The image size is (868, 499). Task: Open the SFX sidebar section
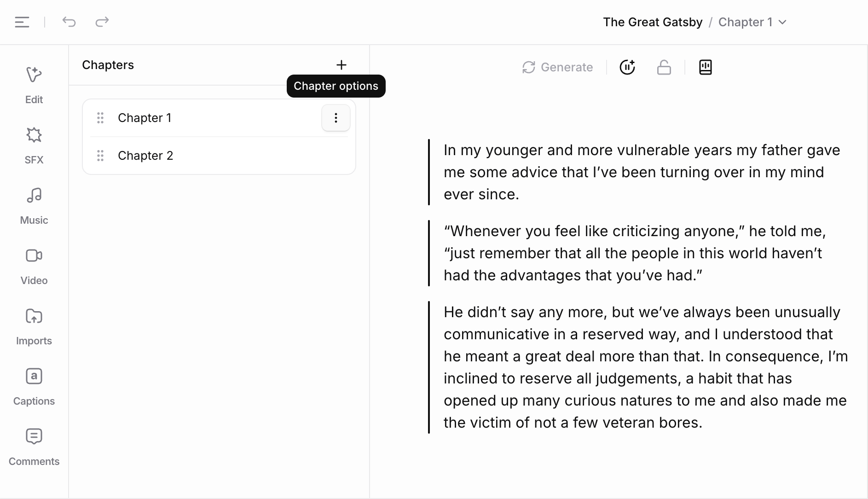[34, 145]
